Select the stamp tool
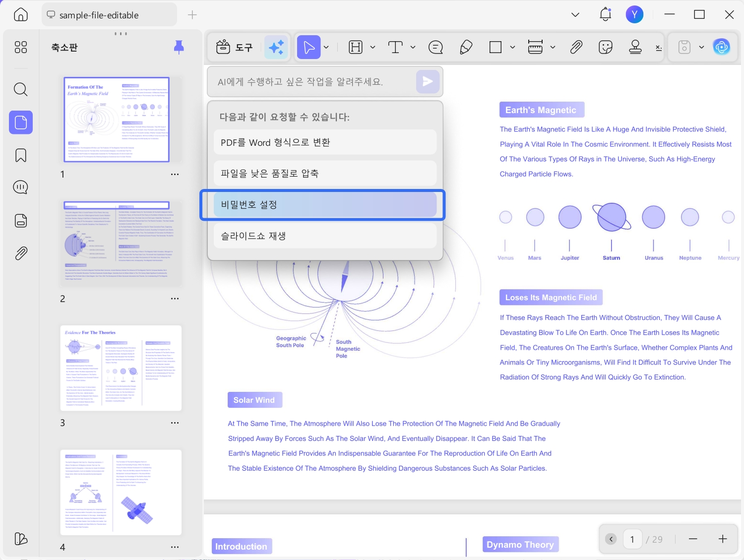The width and height of the screenshot is (744, 560). [x=635, y=47]
